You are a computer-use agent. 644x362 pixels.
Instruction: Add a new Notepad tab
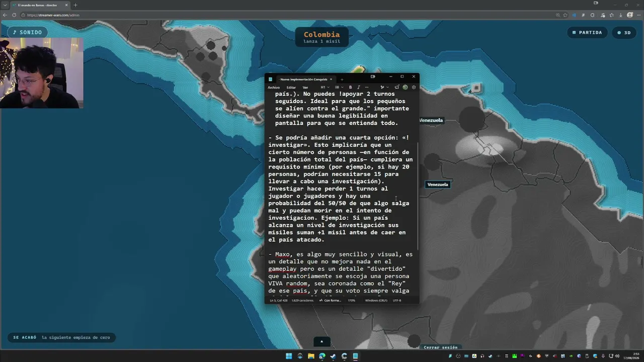tap(342, 79)
